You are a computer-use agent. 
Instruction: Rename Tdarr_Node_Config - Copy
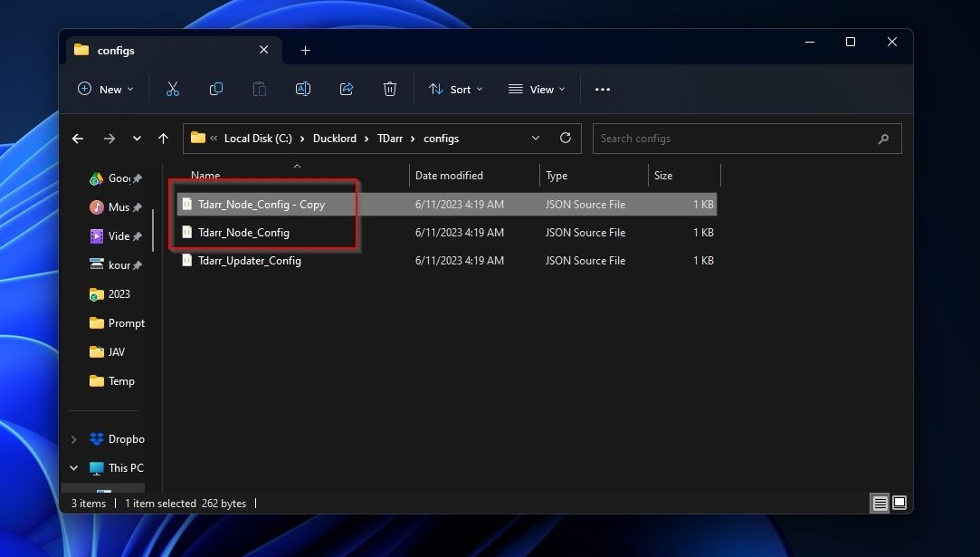[x=303, y=89]
